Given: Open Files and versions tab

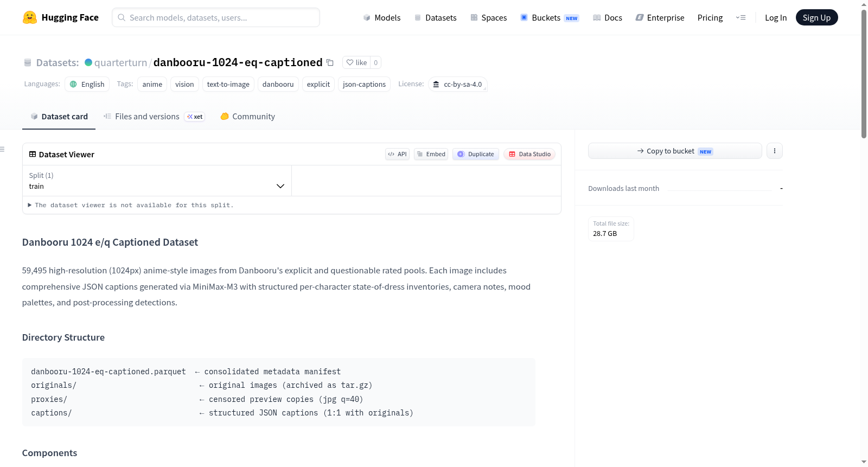Looking at the screenshot, I should (154, 116).
